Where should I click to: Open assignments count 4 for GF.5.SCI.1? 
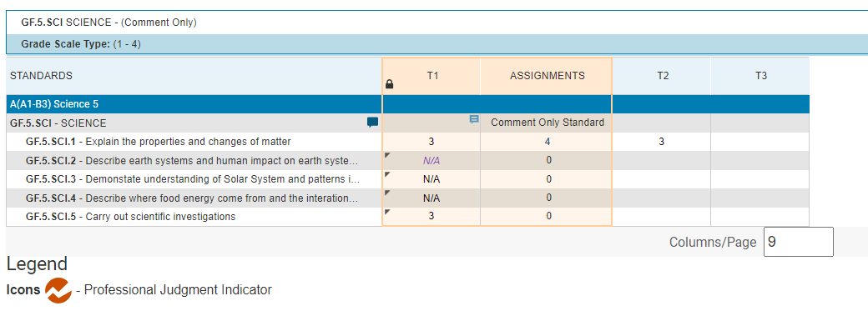tap(548, 142)
